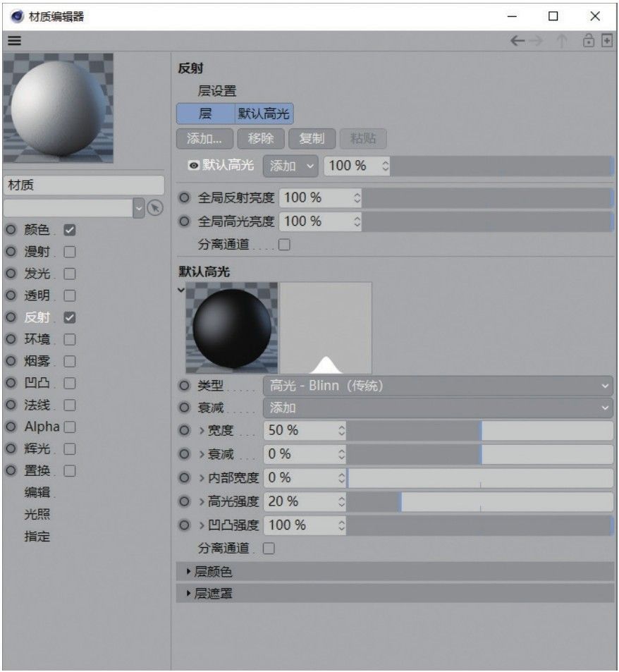619x672 pixels.
Task: Open the 衰减 添加 dropdown
Action: click(438, 408)
